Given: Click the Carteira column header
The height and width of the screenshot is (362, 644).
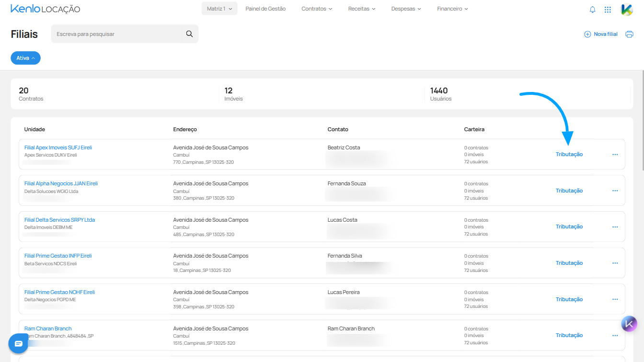Looking at the screenshot, I should pos(474,129).
